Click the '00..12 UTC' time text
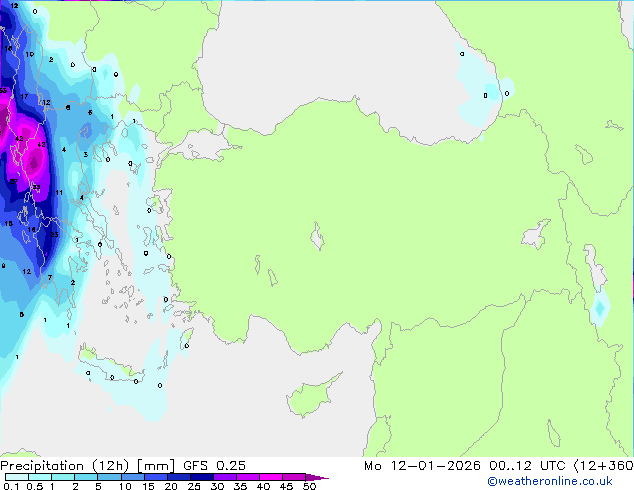This screenshot has width=634, height=490. (x=527, y=466)
